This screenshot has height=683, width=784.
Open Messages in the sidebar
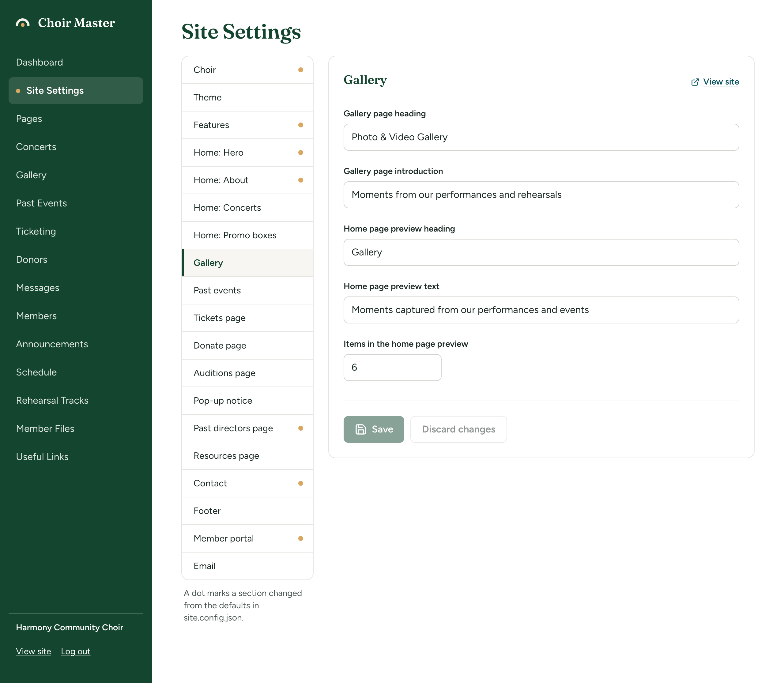76,288
